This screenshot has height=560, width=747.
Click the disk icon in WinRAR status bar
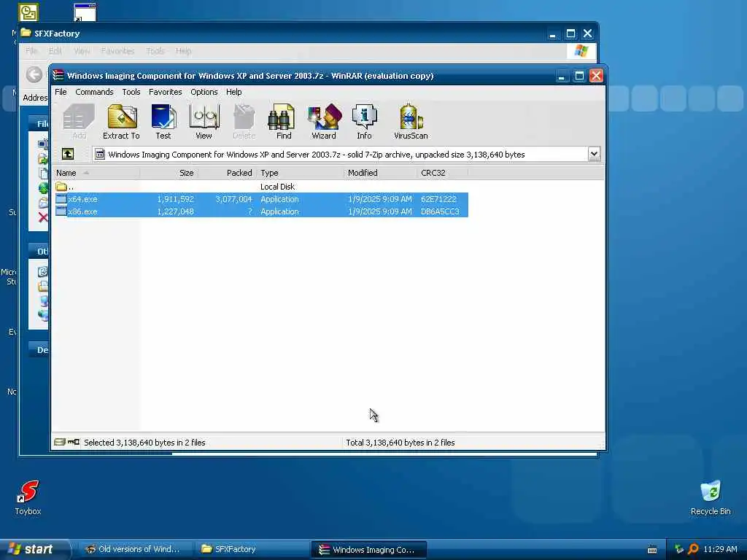pyautogui.click(x=59, y=442)
